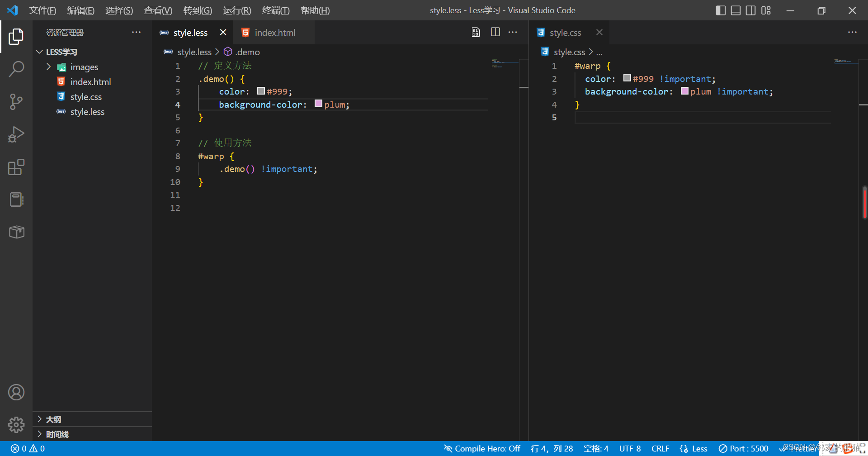The height and width of the screenshot is (456, 868).
Task: Open the Explorer view in activity bar
Action: (x=16, y=37)
